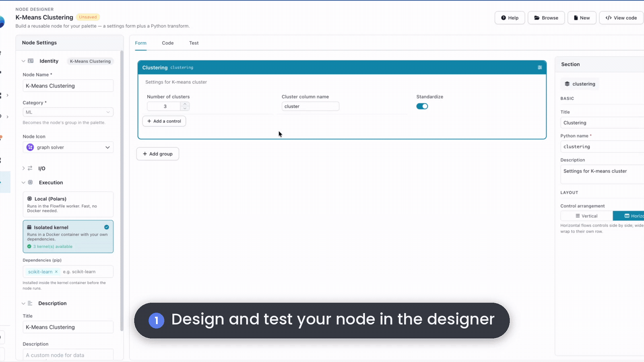
Task: Click the '3 kernel(s) available' text
Action: pos(53,247)
